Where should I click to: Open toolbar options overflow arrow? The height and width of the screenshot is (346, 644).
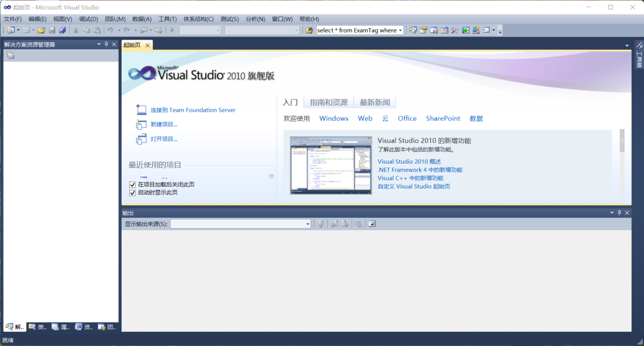pyautogui.click(x=500, y=32)
